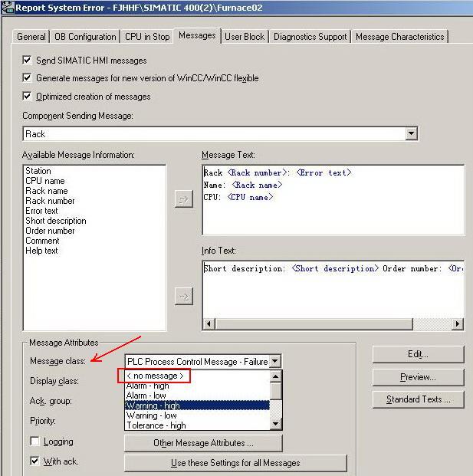473x476 pixels.
Task: Select 'Error text' list entry
Action: (41, 211)
